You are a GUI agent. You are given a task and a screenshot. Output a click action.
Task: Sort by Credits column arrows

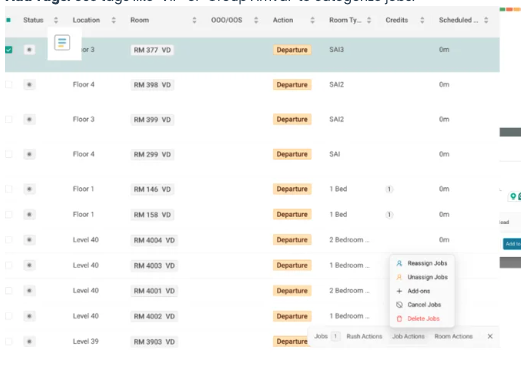422,20
